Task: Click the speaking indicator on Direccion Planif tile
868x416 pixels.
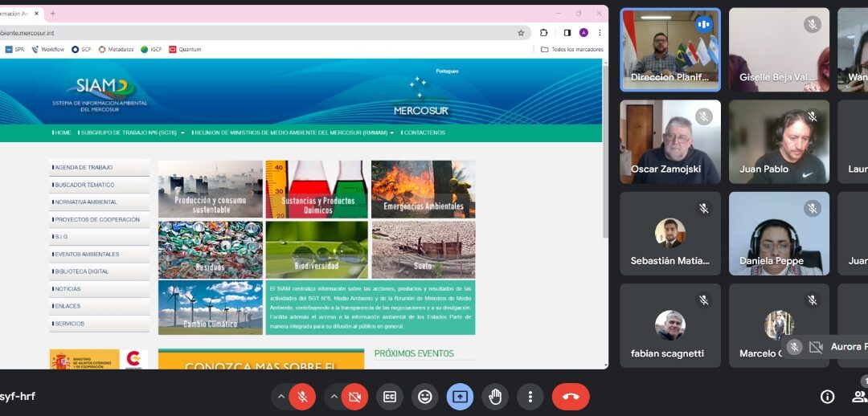Action: pos(703,24)
